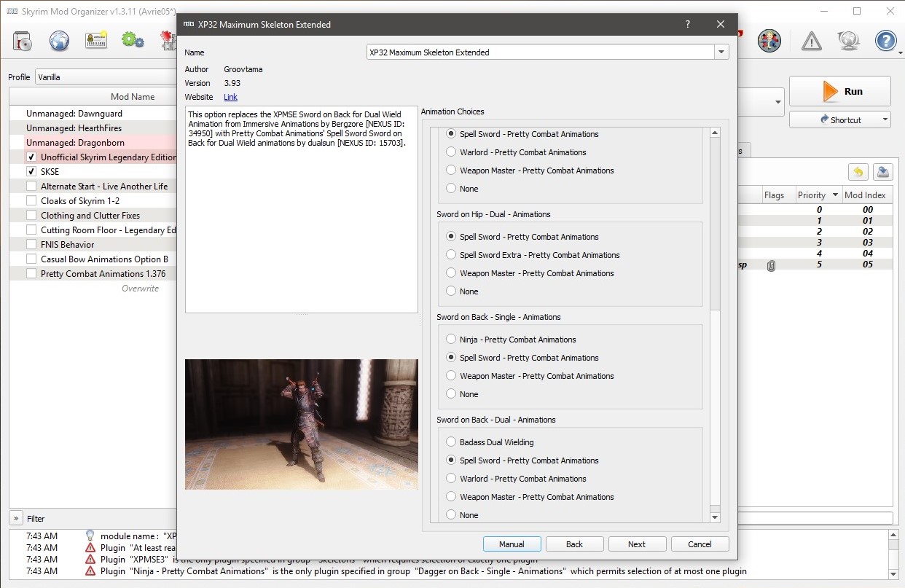Click the create backup tray icon
The width and height of the screenshot is (905, 588).
[x=882, y=173]
